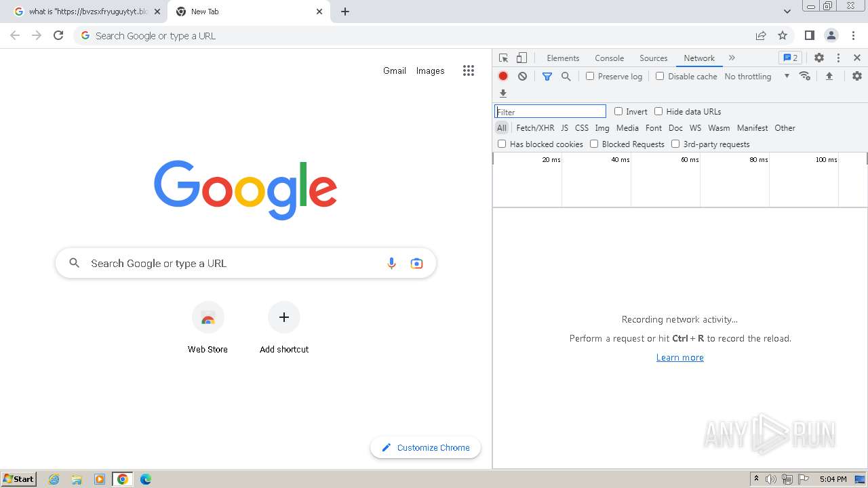Open a new browser tab

(345, 12)
